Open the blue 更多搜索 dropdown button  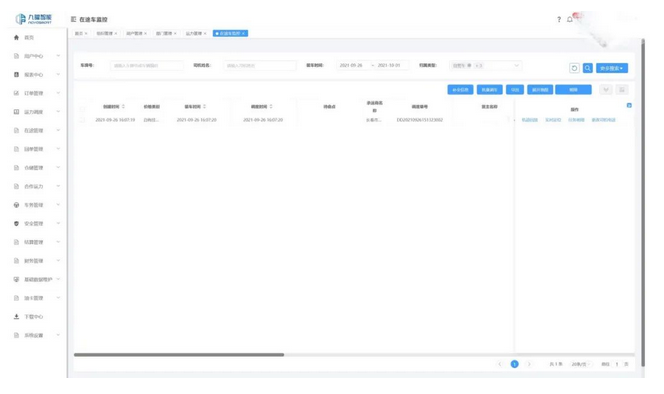coord(612,68)
